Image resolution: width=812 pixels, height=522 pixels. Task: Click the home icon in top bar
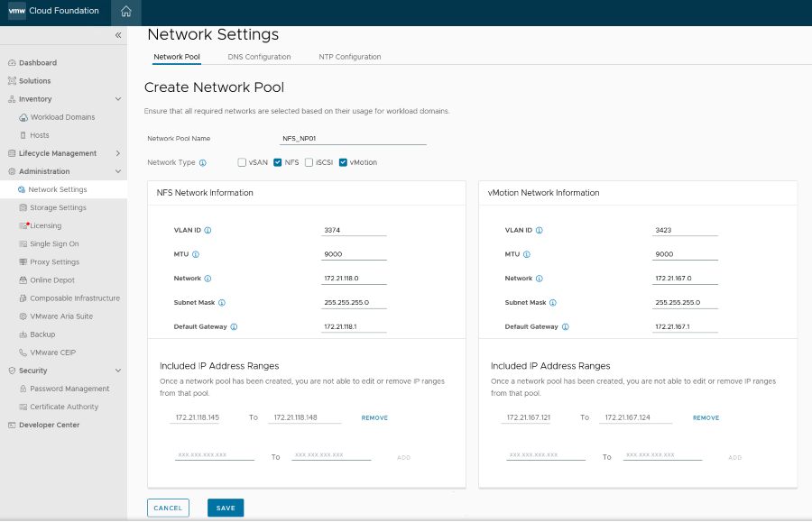tap(125, 11)
